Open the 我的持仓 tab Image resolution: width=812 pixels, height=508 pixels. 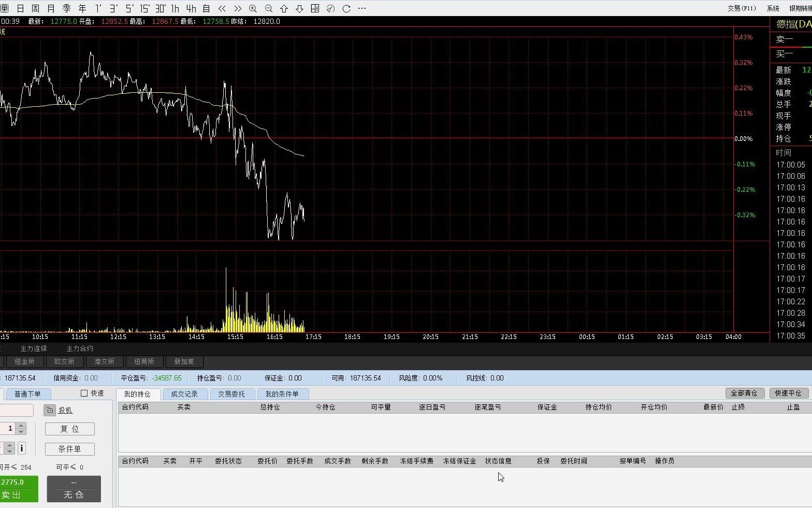[137, 394]
